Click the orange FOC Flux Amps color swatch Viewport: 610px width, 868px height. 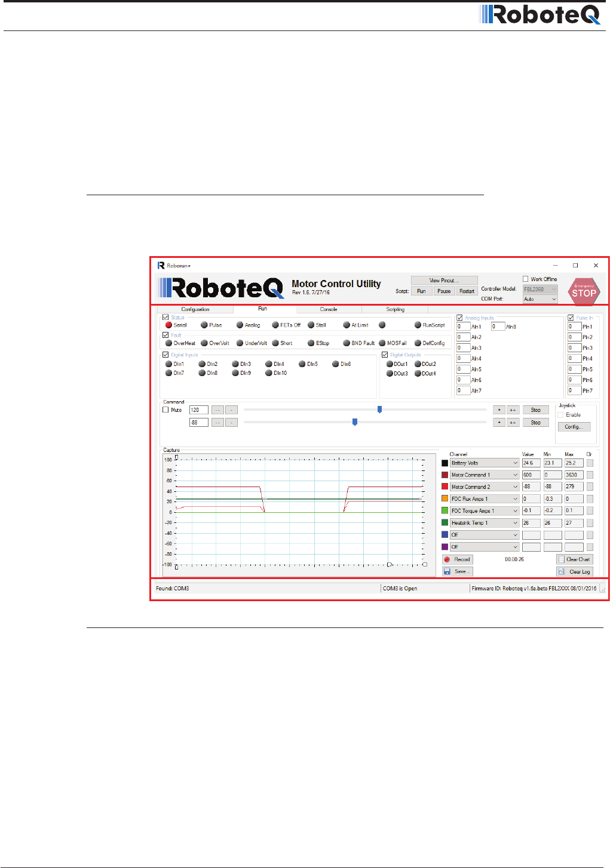click(445, 498)
